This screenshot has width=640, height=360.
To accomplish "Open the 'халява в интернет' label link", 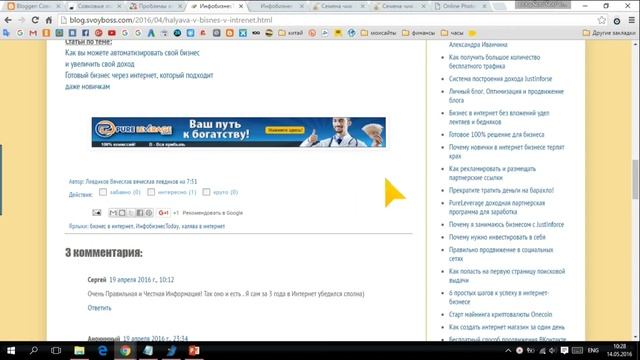I will 203,226.
